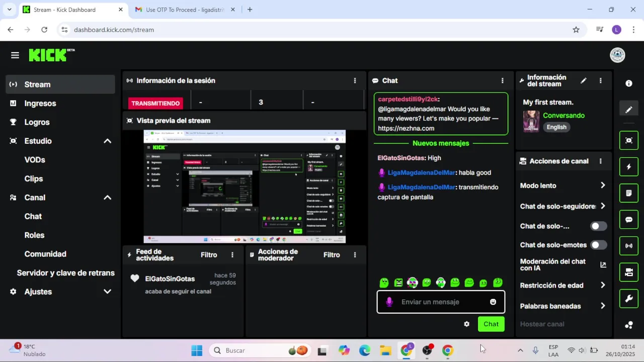Open Copilot from the taskbar

344,350
